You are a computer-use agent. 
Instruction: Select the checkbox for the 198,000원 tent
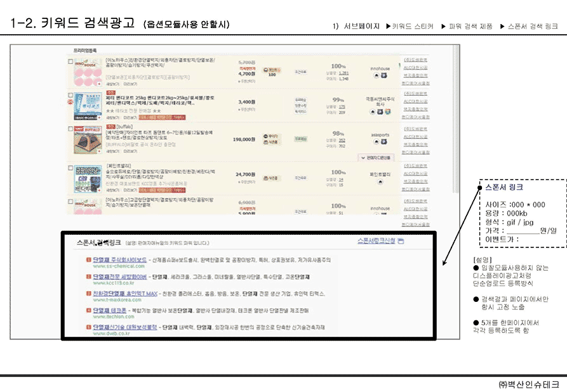pos(70,129)
